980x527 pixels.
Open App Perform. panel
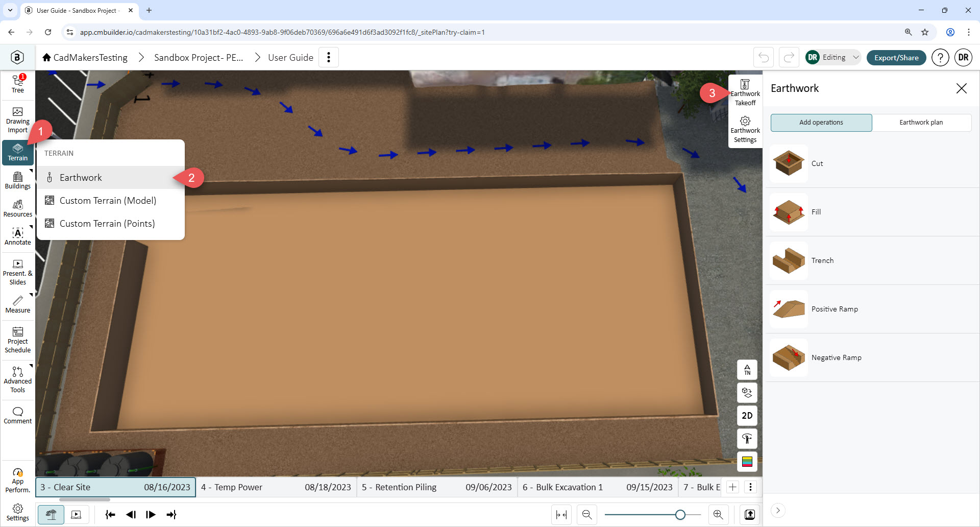tap(18, 481)
